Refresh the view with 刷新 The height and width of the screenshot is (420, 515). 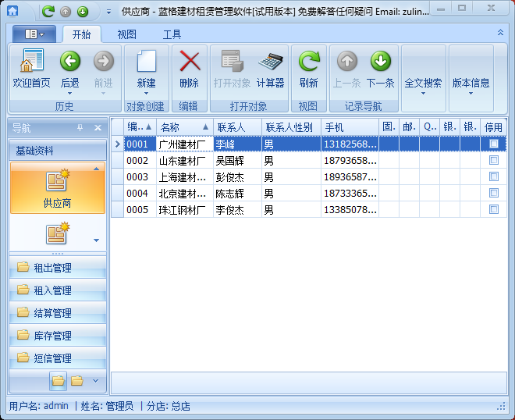click(x=309, y=69)
